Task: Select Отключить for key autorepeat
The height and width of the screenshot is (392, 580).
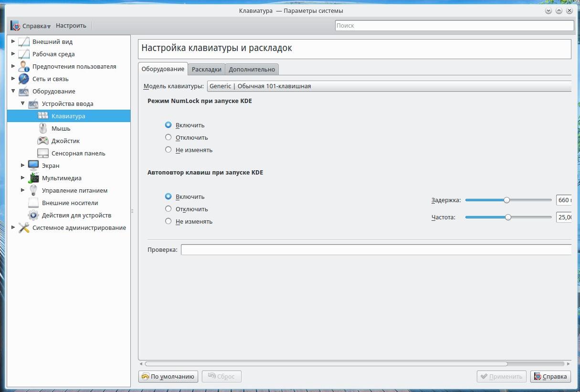Action: (x=168, y=209)
